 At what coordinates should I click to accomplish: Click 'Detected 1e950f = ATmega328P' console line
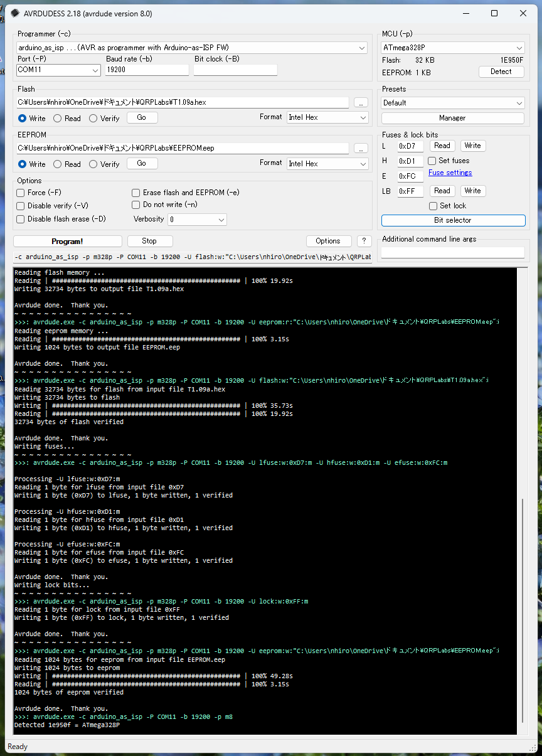[67, 725]
